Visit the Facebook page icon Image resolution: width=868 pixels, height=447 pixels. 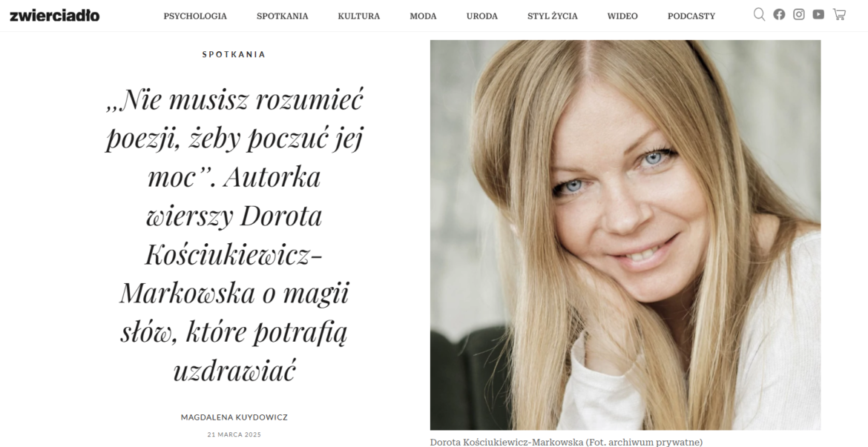click(779, 14)
